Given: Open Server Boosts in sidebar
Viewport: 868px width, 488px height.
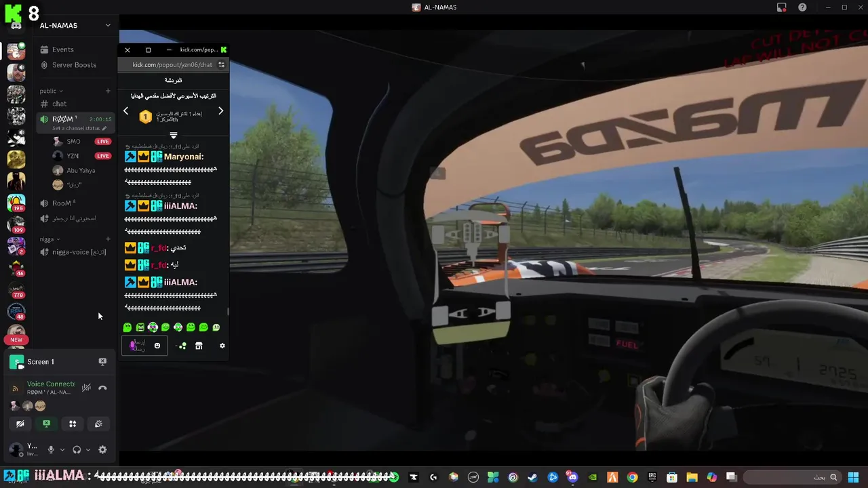Looking at the screenshot, I should tap(74, 65).
